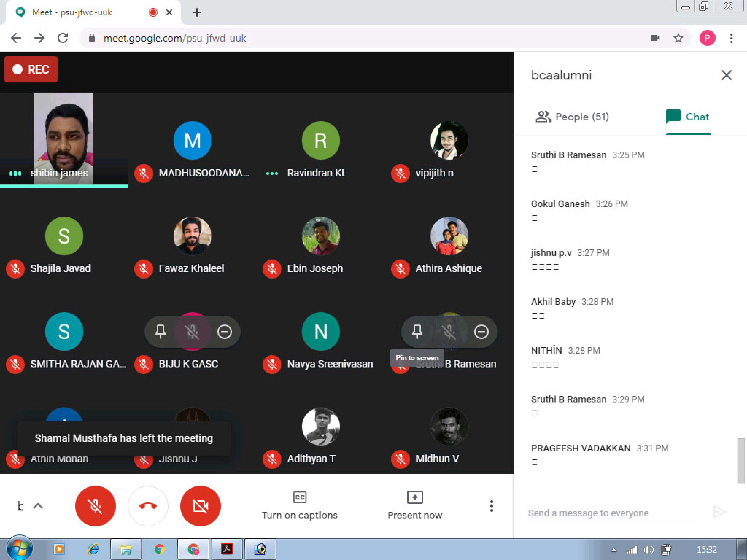The width and height of the screenshot is (747, 560).
Task: Close the Meet - psu-jfwd-uuk tab
Action: coord(169,12)
